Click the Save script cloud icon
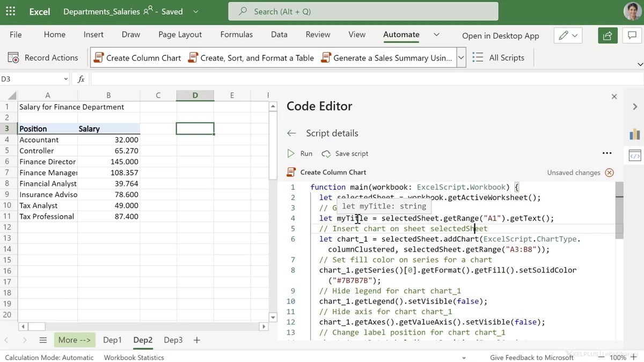 (x=326, y=154)
